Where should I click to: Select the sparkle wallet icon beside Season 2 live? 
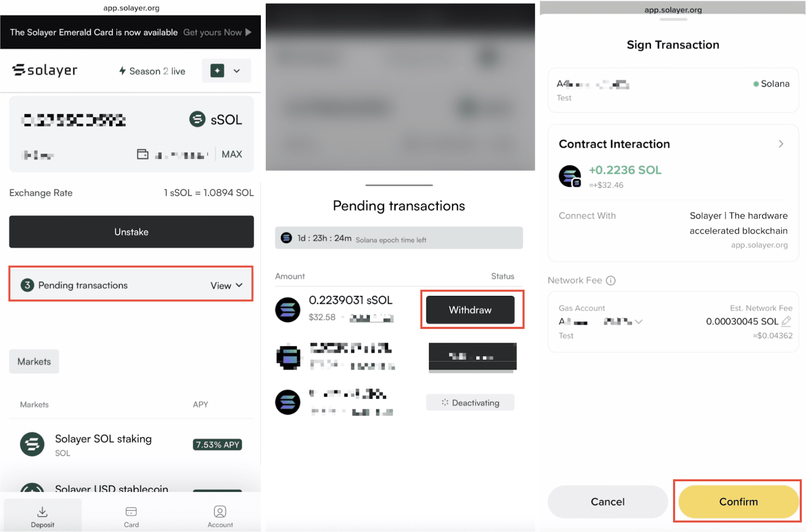217,70
